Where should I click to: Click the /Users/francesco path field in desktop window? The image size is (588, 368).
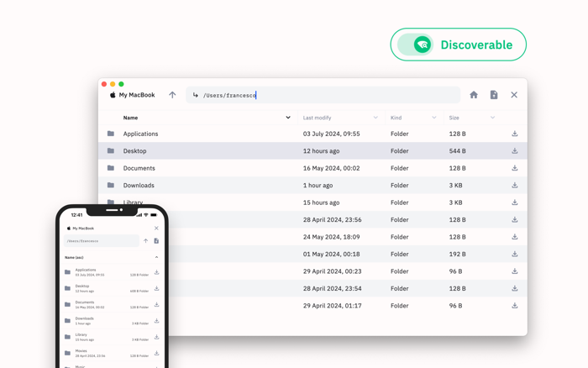coord(323,95)
